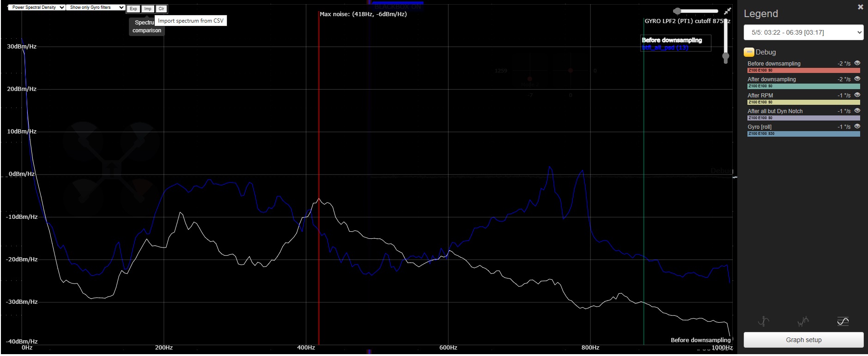The image size is (868, 356).
Task: Select After downsampling in the legend
Action: [x=771, y=79]
